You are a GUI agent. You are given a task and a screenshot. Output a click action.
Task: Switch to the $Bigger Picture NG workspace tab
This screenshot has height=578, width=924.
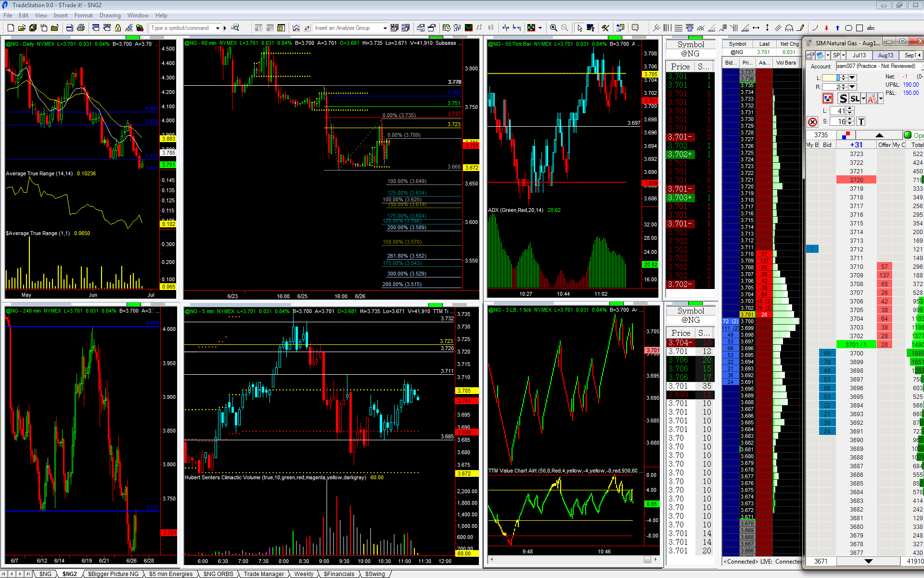(113, 574)
